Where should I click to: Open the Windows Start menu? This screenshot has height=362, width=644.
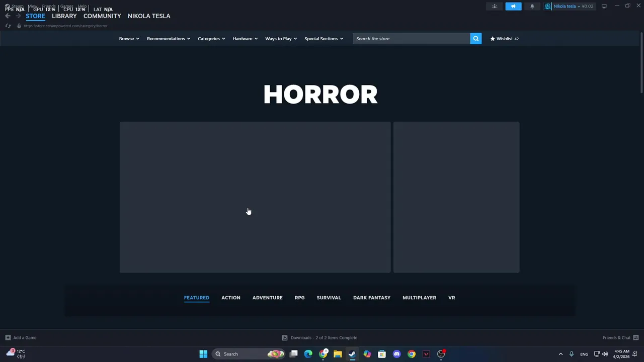tap(203, 354)
